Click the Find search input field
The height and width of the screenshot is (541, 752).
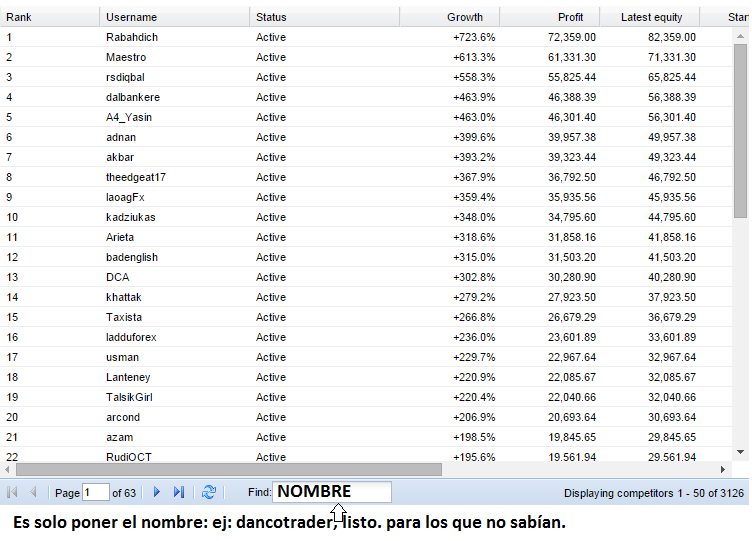[333, 492]
